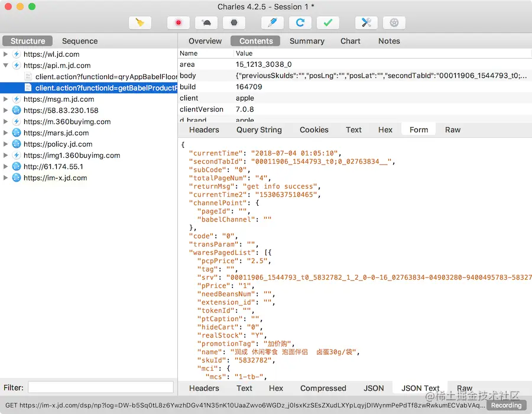The width and height of the screenshot is (532, 414).
Task: Click the document icon of qryAppBabelFloor request
Action: tap(28, 77)
